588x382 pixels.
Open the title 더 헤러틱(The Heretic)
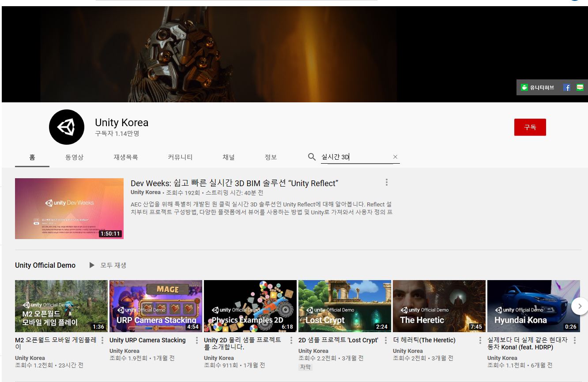tap(424, 340)
